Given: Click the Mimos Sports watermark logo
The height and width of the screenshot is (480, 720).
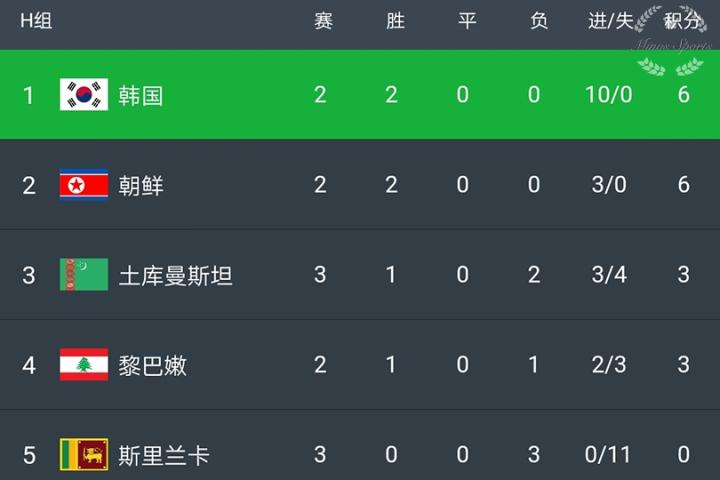Looking at the screenshot, I should pyautogui.click(x=664, y=42).
